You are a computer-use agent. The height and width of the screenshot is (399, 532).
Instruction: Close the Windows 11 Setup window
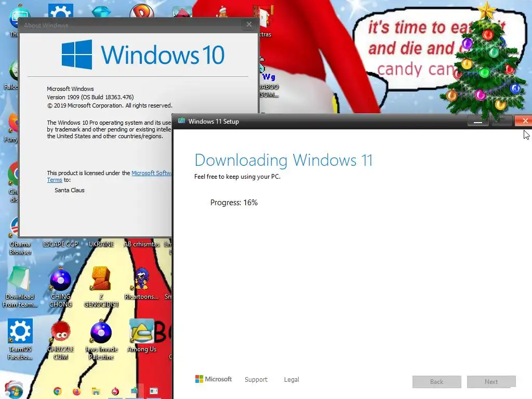pos(525,121)
